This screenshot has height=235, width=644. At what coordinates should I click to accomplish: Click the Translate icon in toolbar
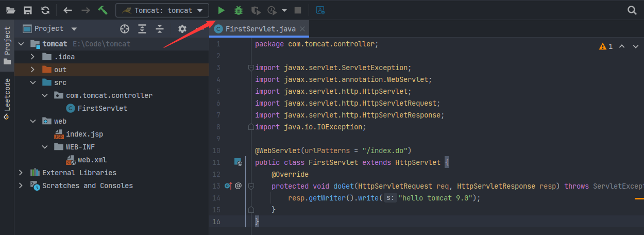[320, 10]
